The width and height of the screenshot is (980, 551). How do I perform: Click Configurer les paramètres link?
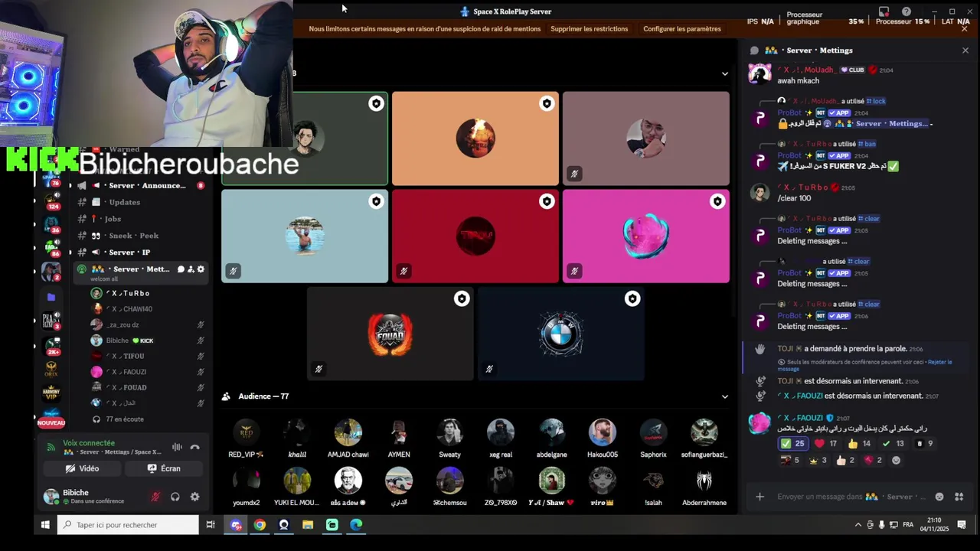682,28
